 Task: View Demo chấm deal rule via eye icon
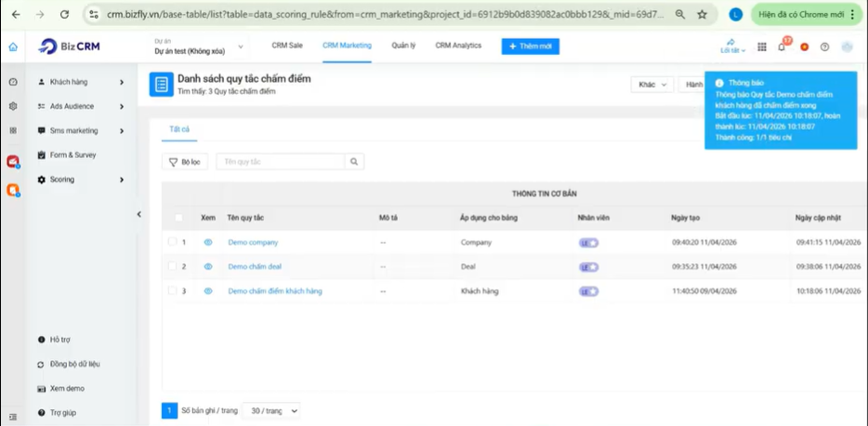point(208,266)
